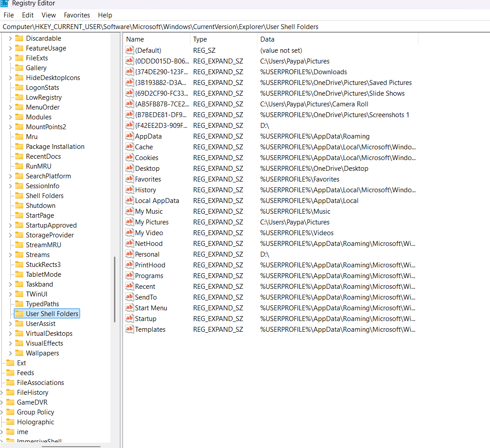The height and width of the screenshot is (448, 490).
Task: Expand the FileExts key
Action: [10, 58]
